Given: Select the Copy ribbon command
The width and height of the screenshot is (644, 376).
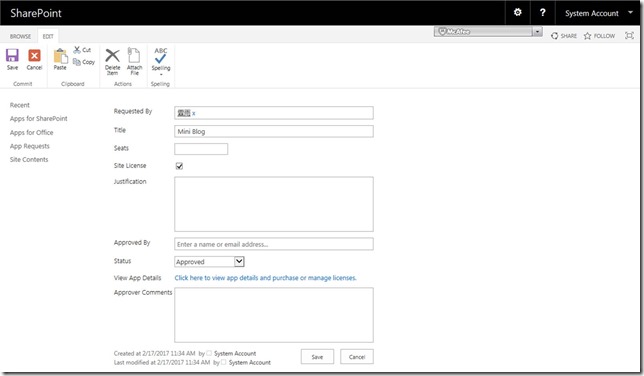Looking at the screenshot, I should (84, 62).
